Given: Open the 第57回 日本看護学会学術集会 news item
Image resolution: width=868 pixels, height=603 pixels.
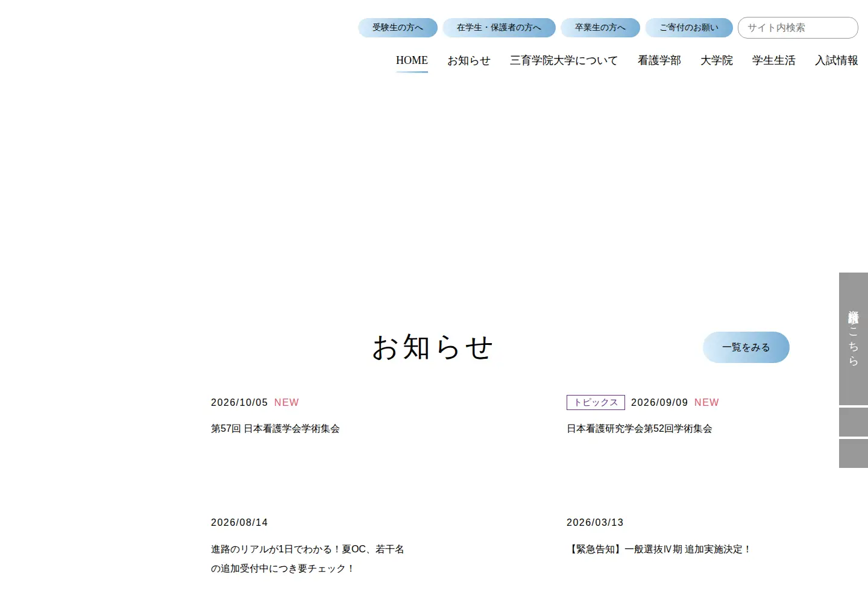Looking at the screenshot, I should [275, 429].
